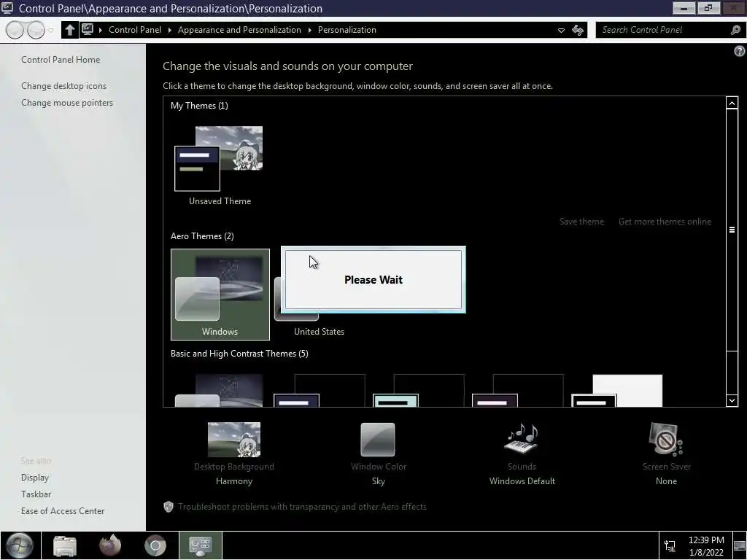Launch Firefox from the taskbar
The image size is (747, 560).
tap(109, 545)
